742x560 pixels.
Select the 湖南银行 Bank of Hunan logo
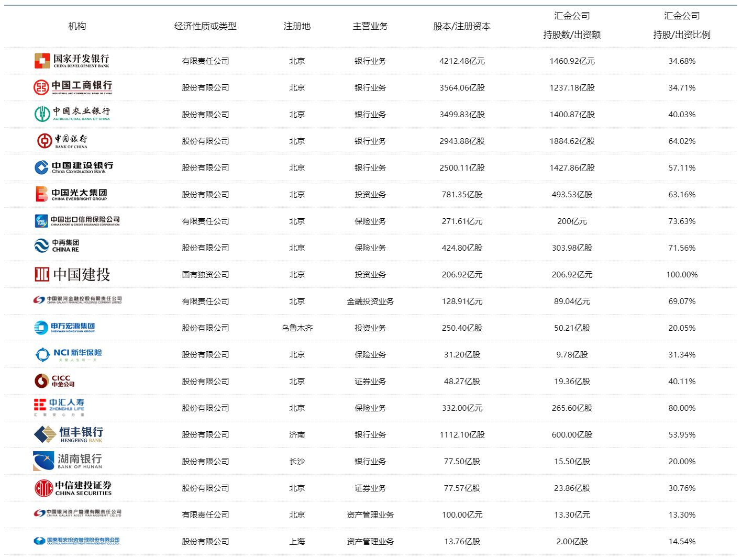[x=68, y=461]
